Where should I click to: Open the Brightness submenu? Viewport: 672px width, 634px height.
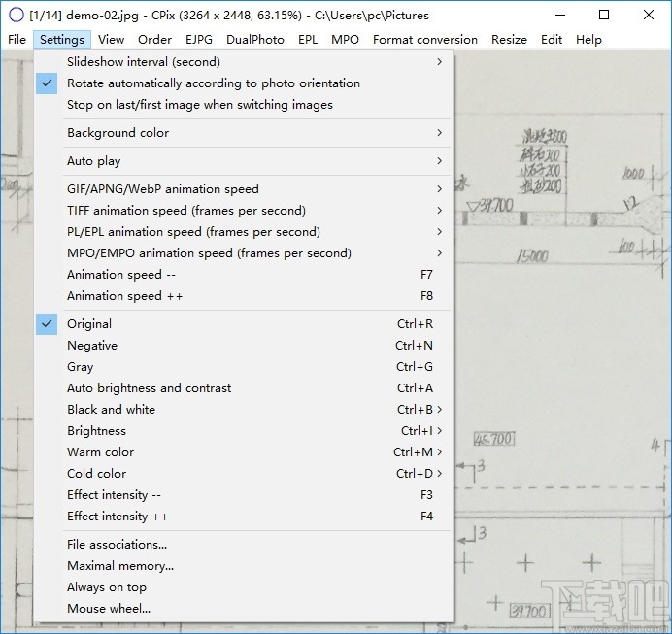point(96,431)
